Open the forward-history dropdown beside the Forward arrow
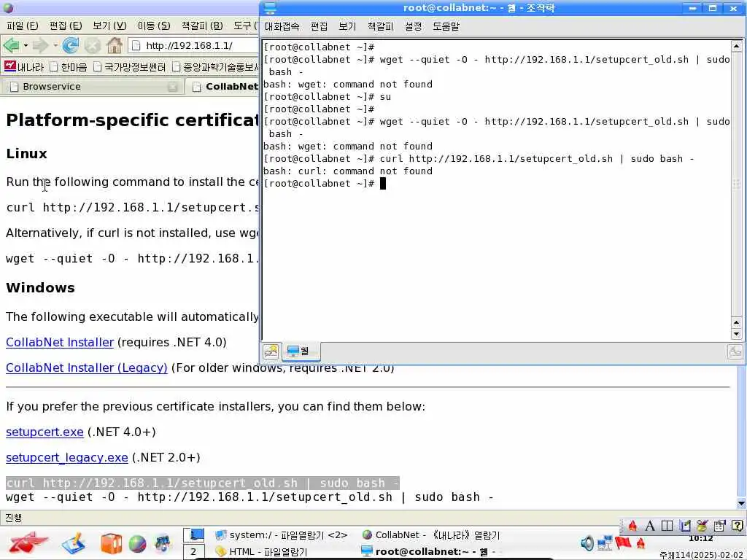Screen dimensions: 747x560 click(x=55, y=46)
